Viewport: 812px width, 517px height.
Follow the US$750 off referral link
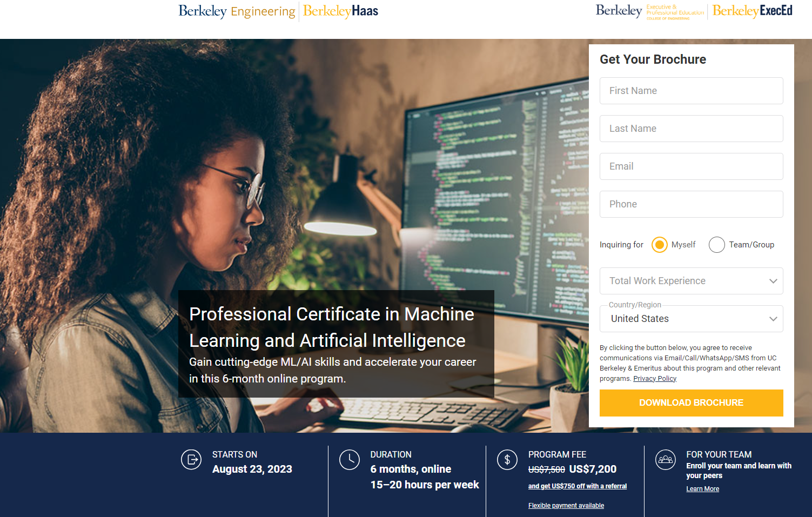point(577,486)
